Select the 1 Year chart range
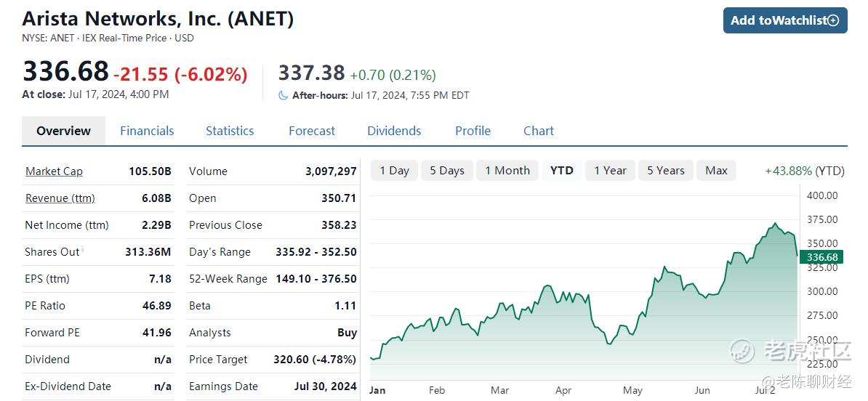The image size is (868, 401). (x=610, y=171)
